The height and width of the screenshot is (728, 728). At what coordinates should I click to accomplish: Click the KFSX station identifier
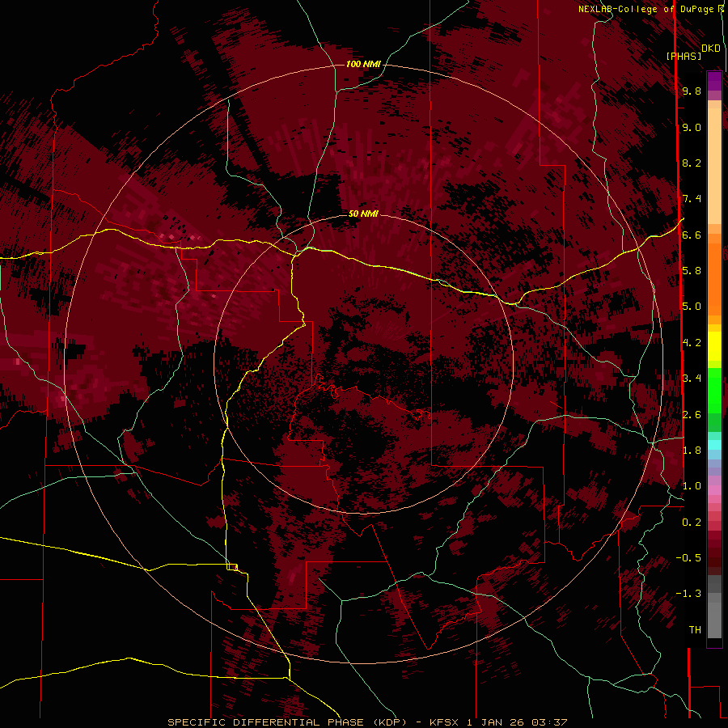[446, 722]
